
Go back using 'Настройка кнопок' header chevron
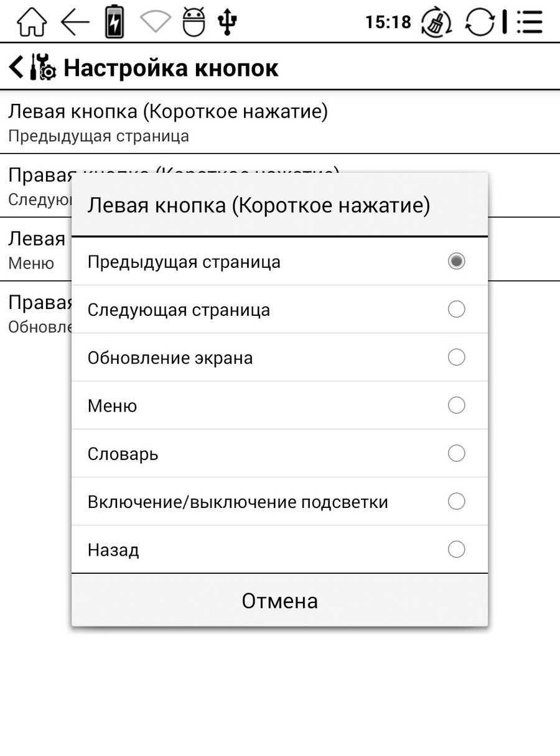pyautogui.click(x=17, y=67)
